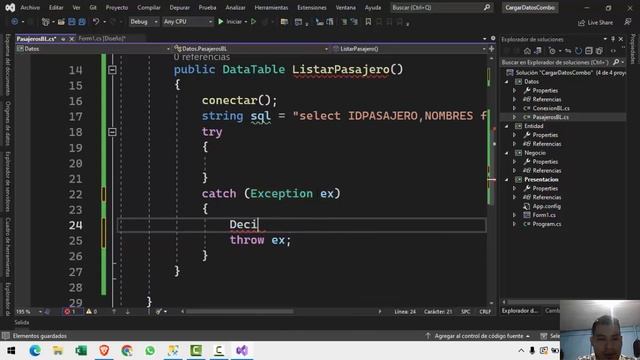
Task: Open the Debug configuration dropdown
Action: coord(144,22)
